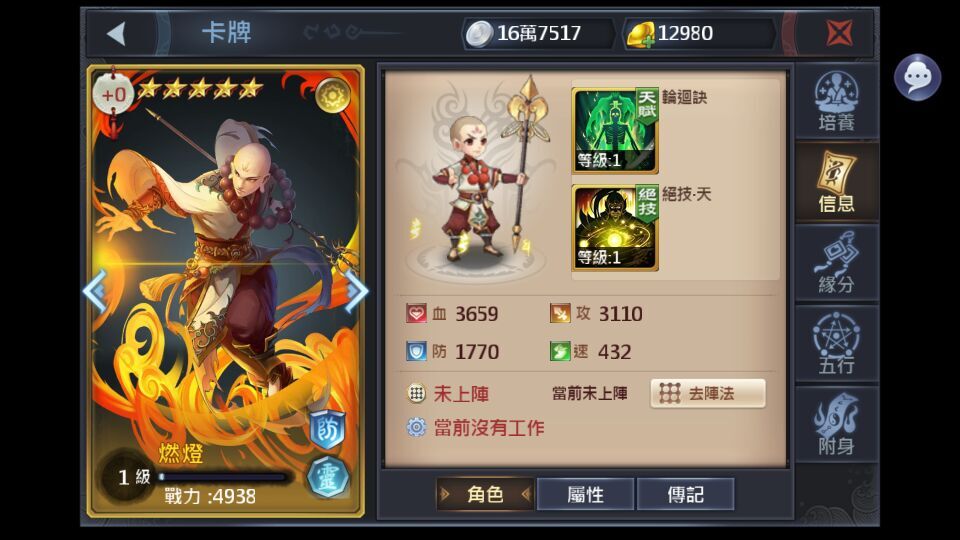This screenshot has height=540, width=960.
Task: Show previous card with left arrow
Action: click(x=96, y=290)
